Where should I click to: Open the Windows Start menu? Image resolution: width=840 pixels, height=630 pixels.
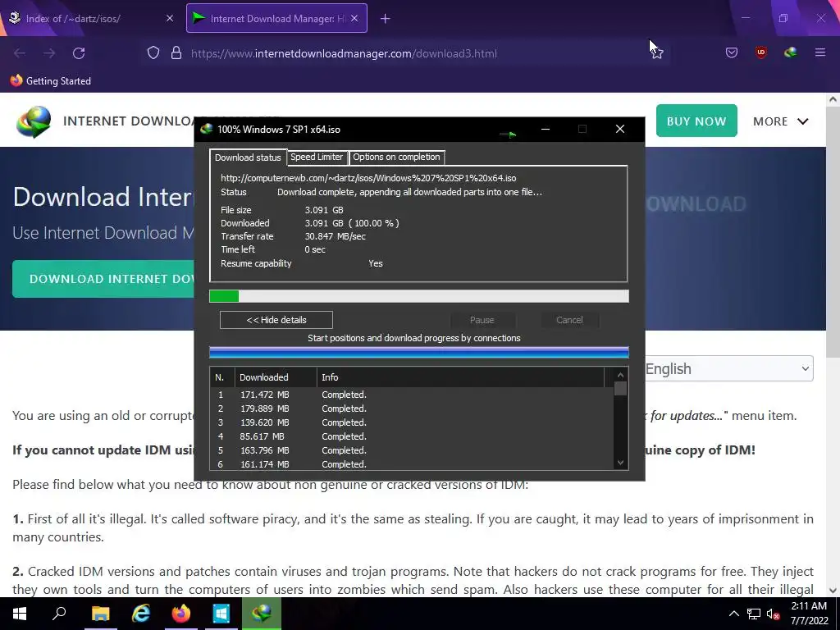pos(20,614)
